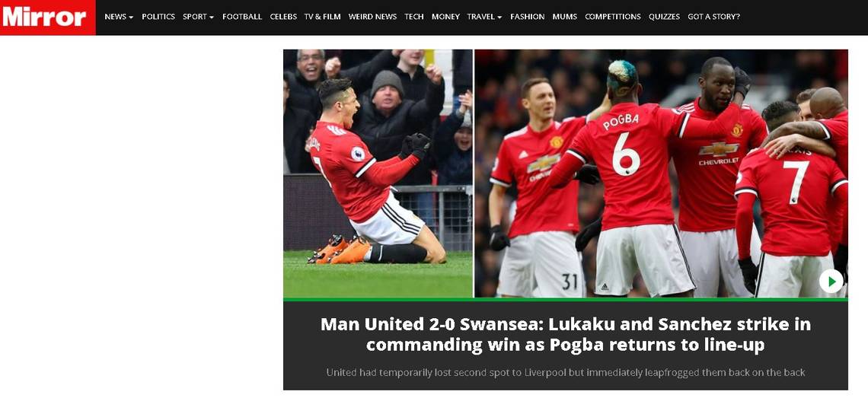The image size is (868, 401).
Task: Click the GOT A STORY? link
Action: tap(713, 17)
